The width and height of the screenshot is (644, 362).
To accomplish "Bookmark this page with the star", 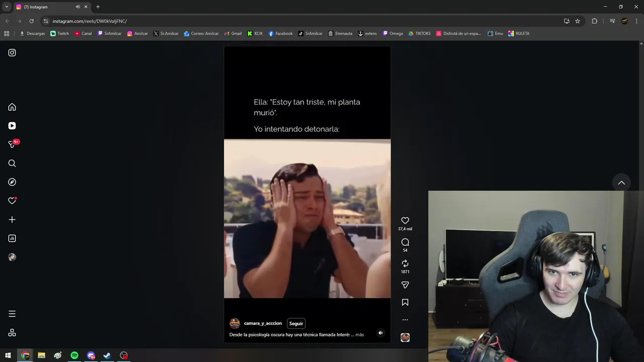I will click(578, 21).
